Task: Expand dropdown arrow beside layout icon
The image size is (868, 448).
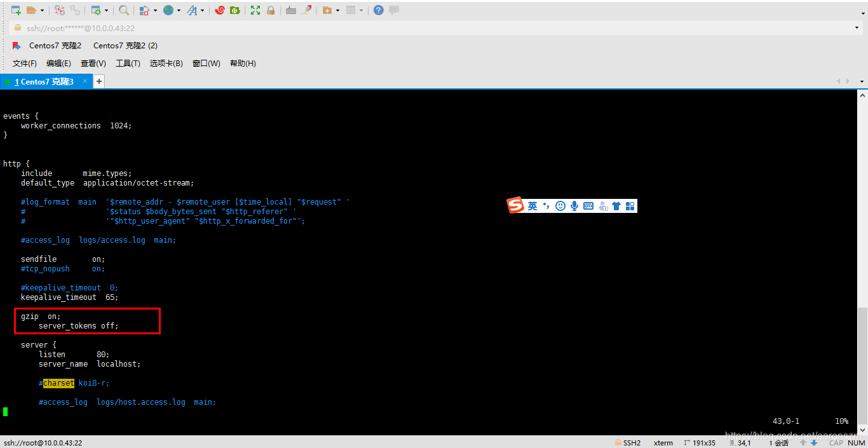Action: click(x=362, y=10)
